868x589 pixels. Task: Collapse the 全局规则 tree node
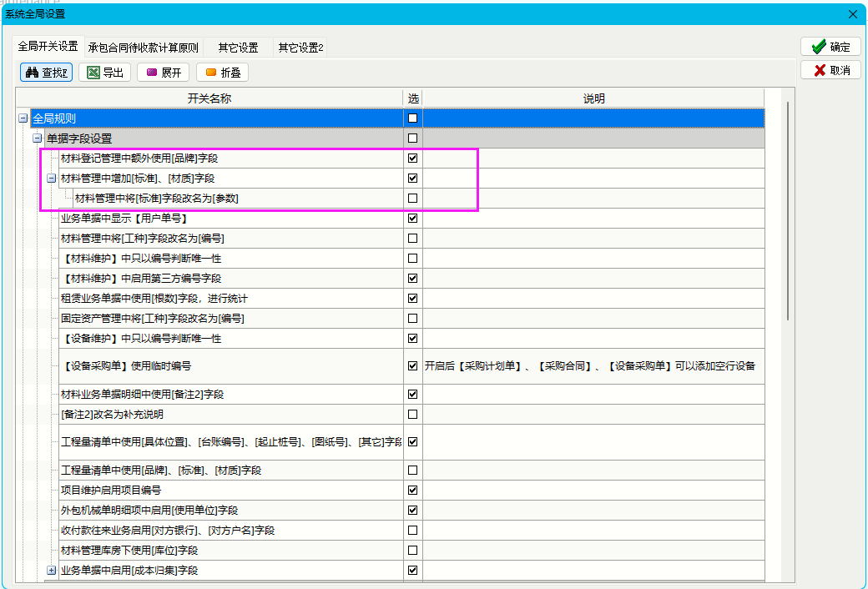pos(23,118)
